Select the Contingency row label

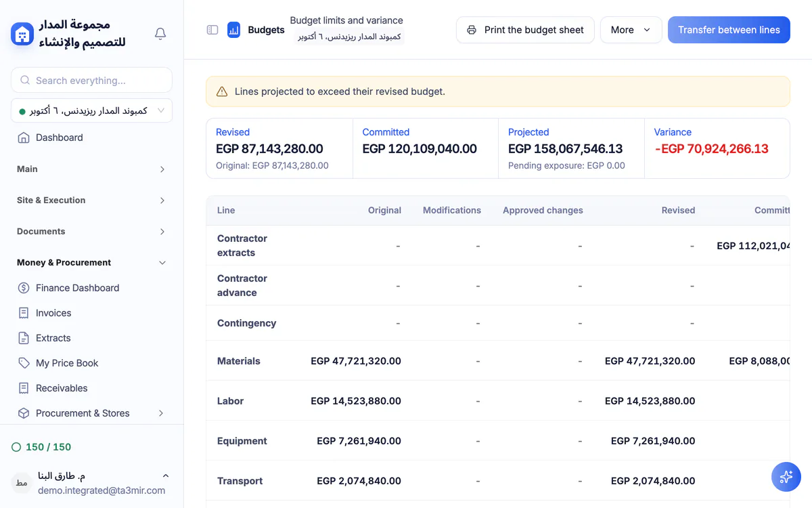[246, 323]
